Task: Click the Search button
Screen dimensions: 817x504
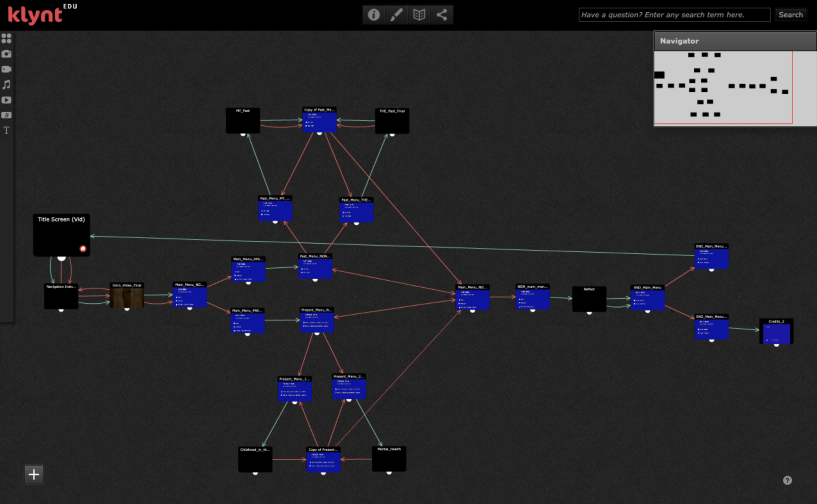Action: [x=790, y=15]
